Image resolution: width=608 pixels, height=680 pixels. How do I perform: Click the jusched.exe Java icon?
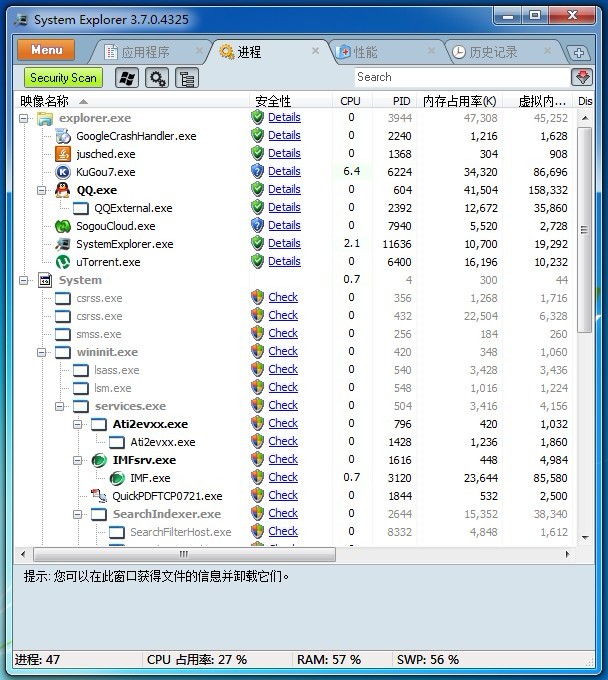pos(63,154)
